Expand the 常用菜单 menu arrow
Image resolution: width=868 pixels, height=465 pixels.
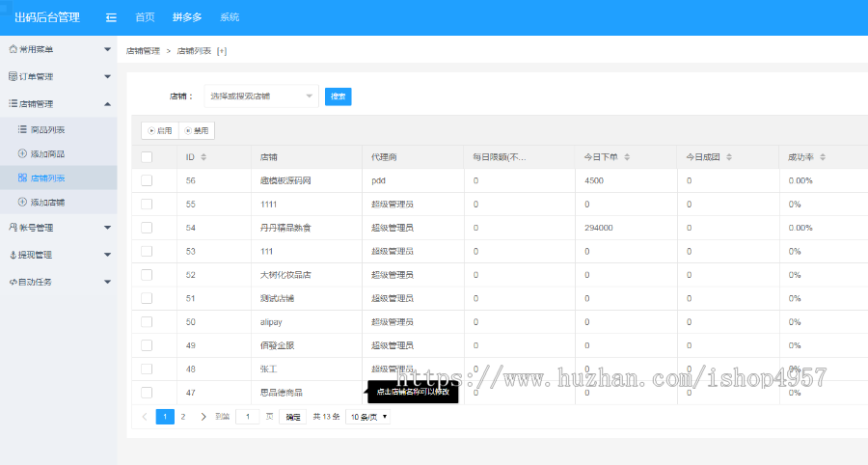click(107, 49)
